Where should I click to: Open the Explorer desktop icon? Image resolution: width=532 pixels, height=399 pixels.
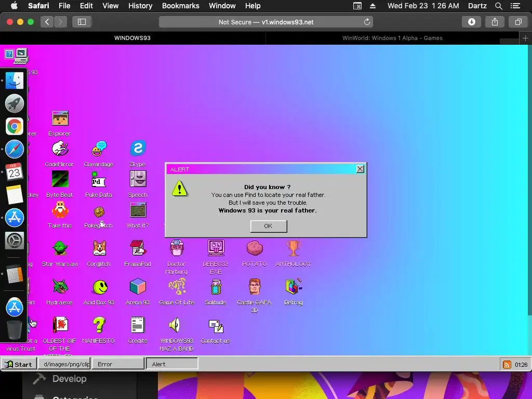60,119
